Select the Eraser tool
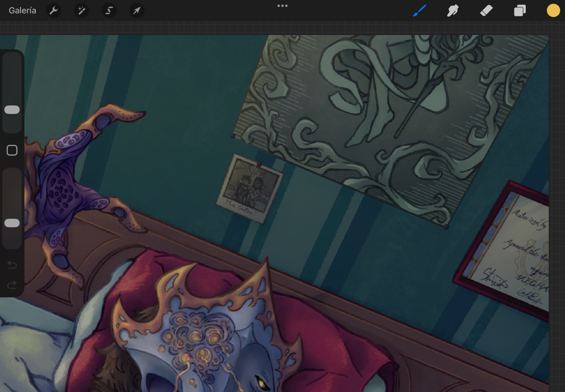Screen dimensions: 565x392 (x=486, y=11)
